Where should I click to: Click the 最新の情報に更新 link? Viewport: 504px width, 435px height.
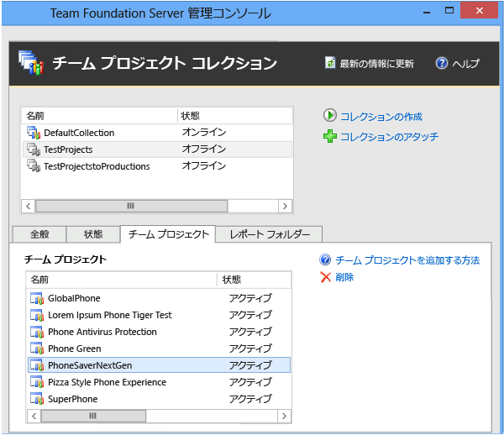point(376,64)
